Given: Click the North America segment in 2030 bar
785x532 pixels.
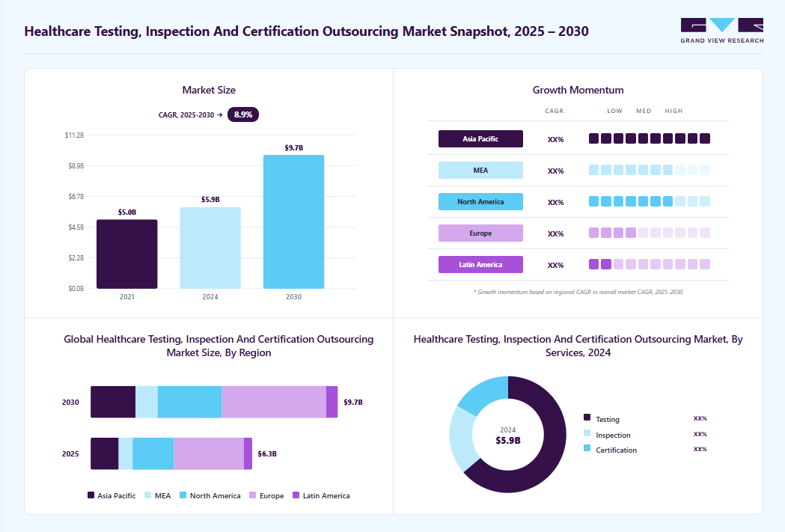Looking at the screenshot, I should (190, 402).
